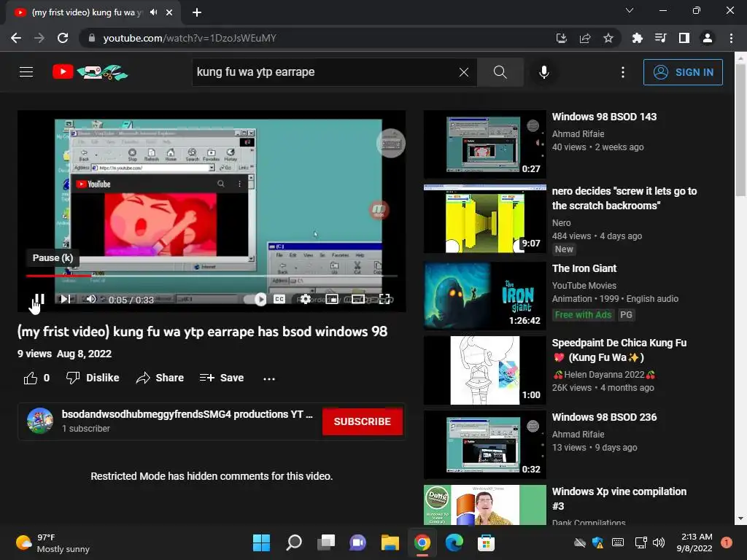Viewport: 747px width, 560px height.
Task: Open media controls in Chrome toolbar
Action: tap(660, 38)
